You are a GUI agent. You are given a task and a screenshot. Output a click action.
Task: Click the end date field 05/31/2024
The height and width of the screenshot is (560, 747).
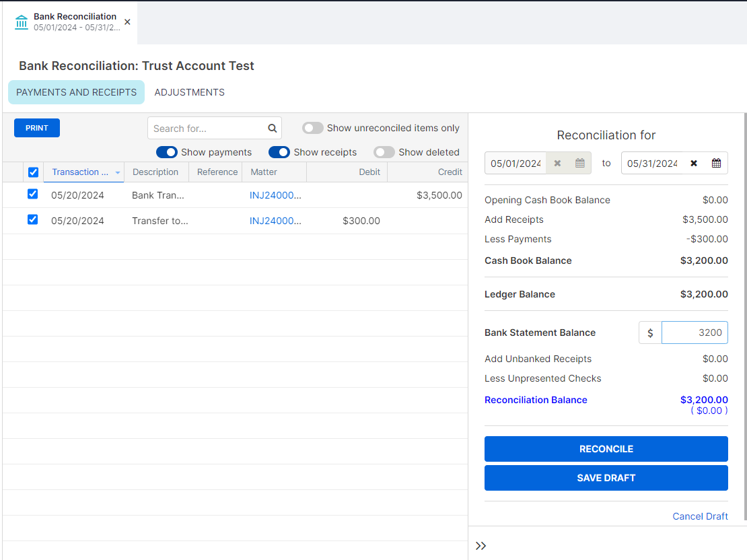coord(651,163)
